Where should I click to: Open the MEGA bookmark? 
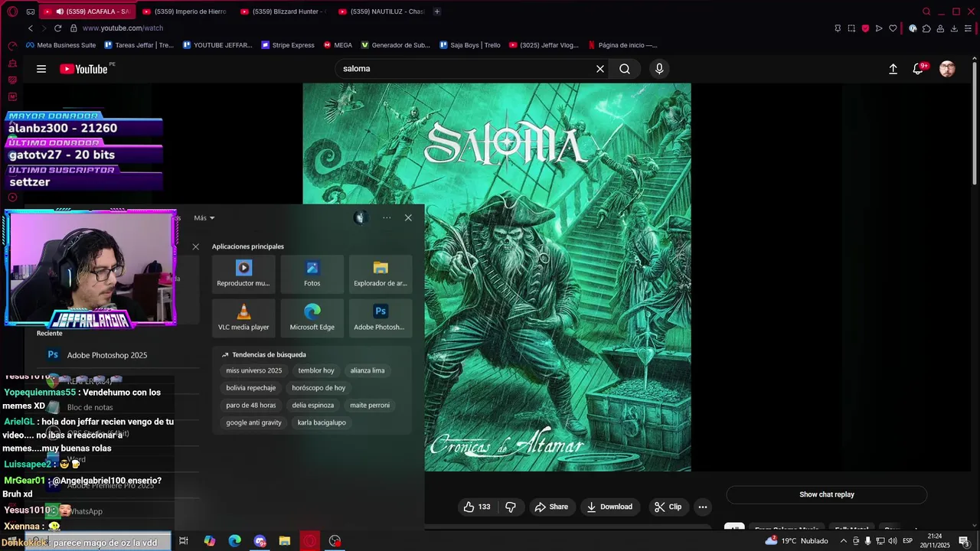tap(338, 45)
